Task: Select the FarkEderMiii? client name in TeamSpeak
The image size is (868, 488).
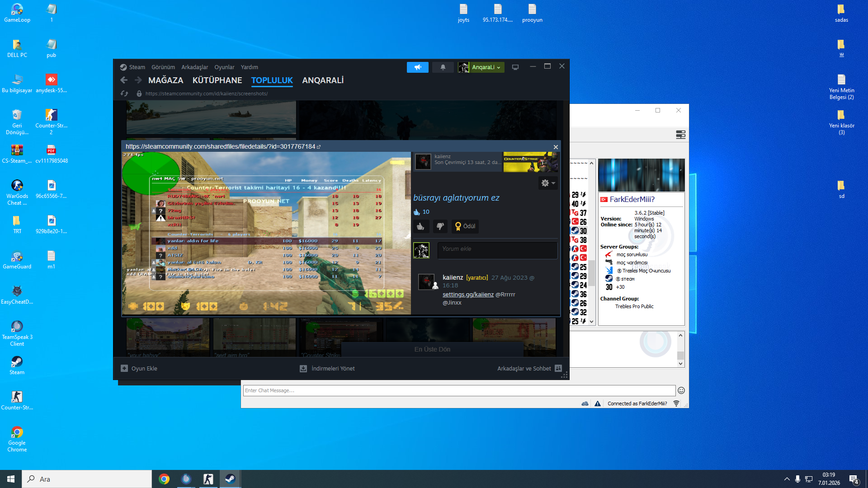Action: (632, 199)
